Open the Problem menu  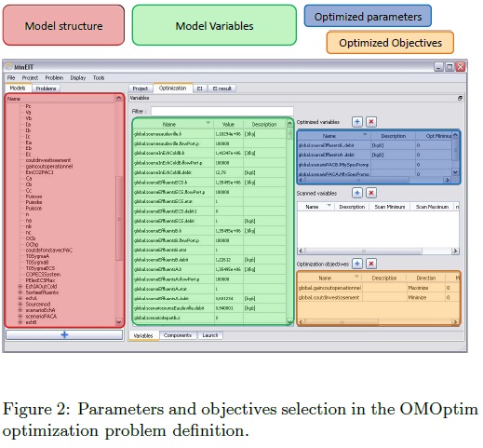point(54,77)
